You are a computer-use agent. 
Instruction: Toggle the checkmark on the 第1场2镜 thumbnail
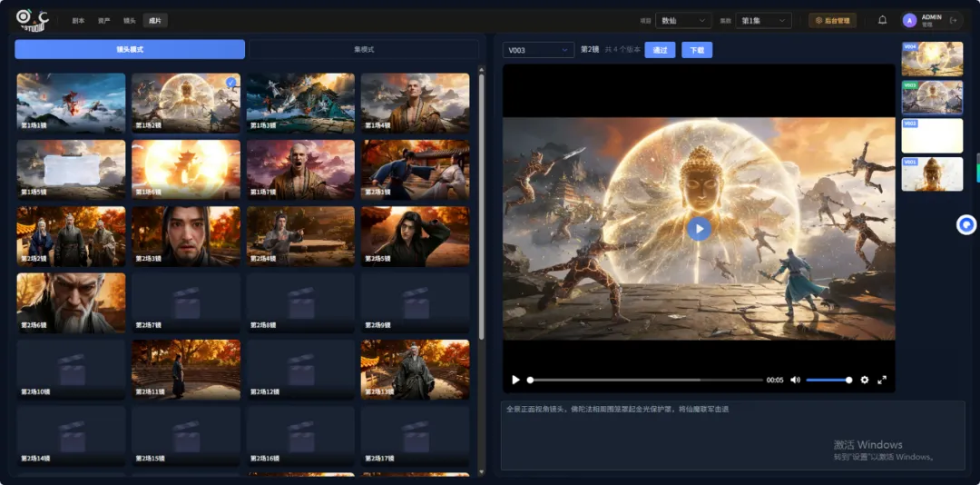pos(231,82)
